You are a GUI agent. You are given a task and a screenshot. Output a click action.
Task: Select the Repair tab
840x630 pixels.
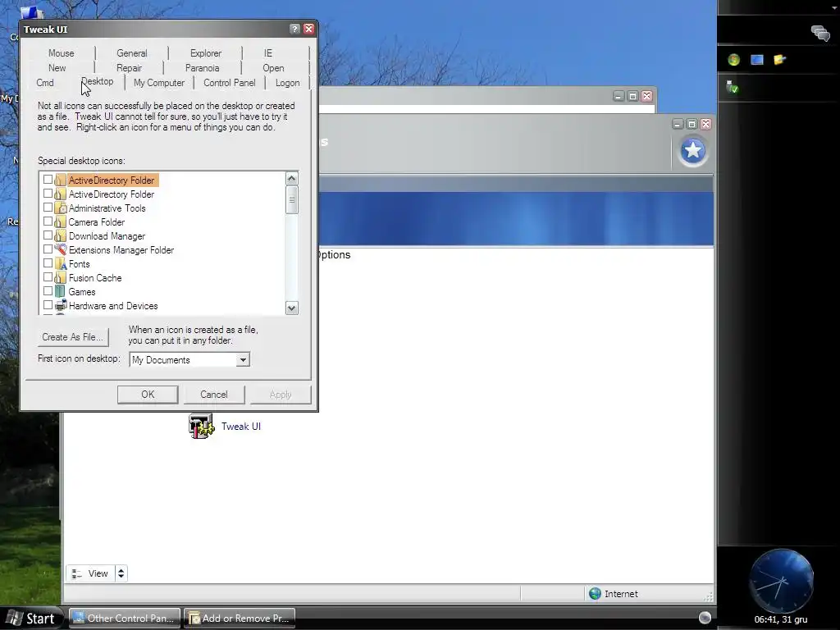click(129, 68)
